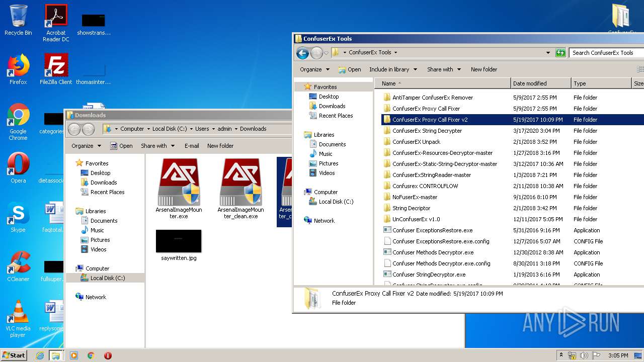
Task: Select ConfuserExStringReader-master folder
Action: coord(431,175)
